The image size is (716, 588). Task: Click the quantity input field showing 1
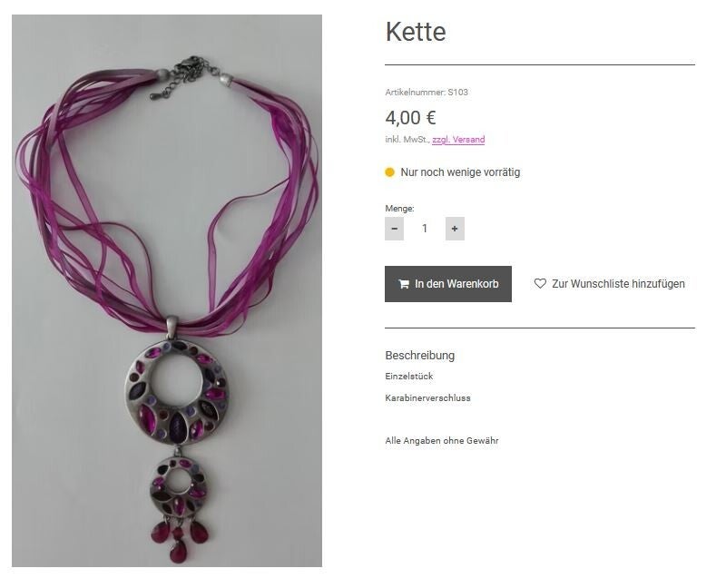425,229
